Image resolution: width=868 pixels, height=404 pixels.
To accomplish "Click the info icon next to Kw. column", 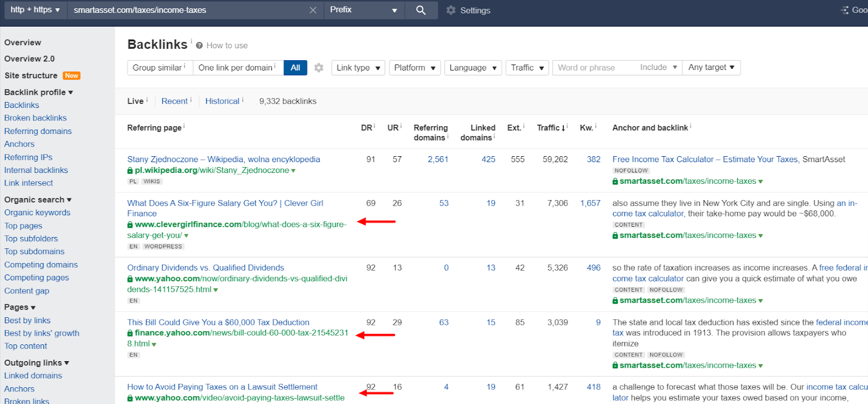I will click(x=596, y=126).
